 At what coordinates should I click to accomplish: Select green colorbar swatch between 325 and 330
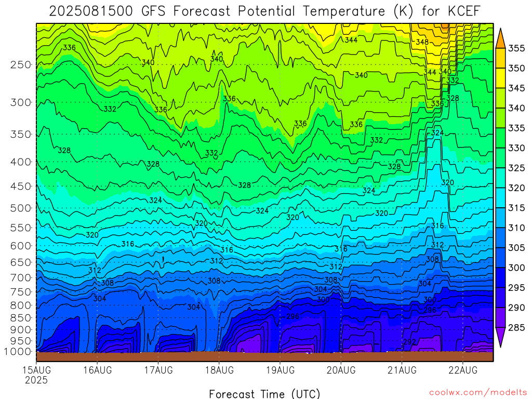point(500,158)
